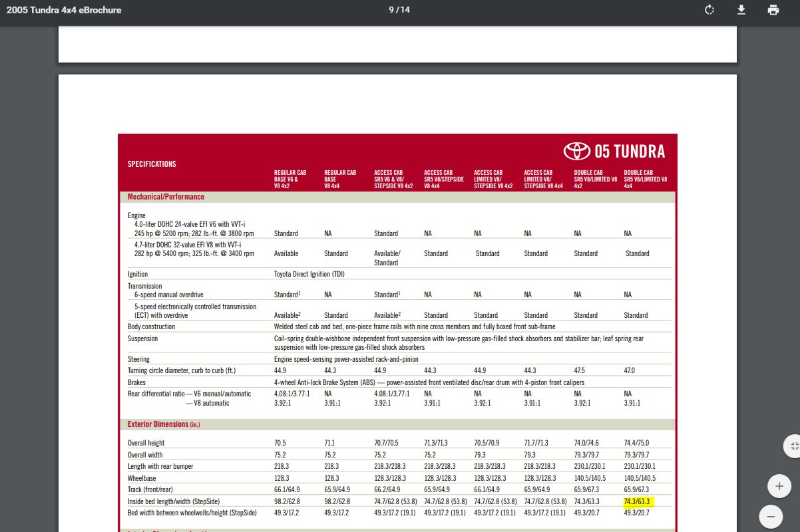
Task: Click the "Suspension" row label
Action: (143, 338)
